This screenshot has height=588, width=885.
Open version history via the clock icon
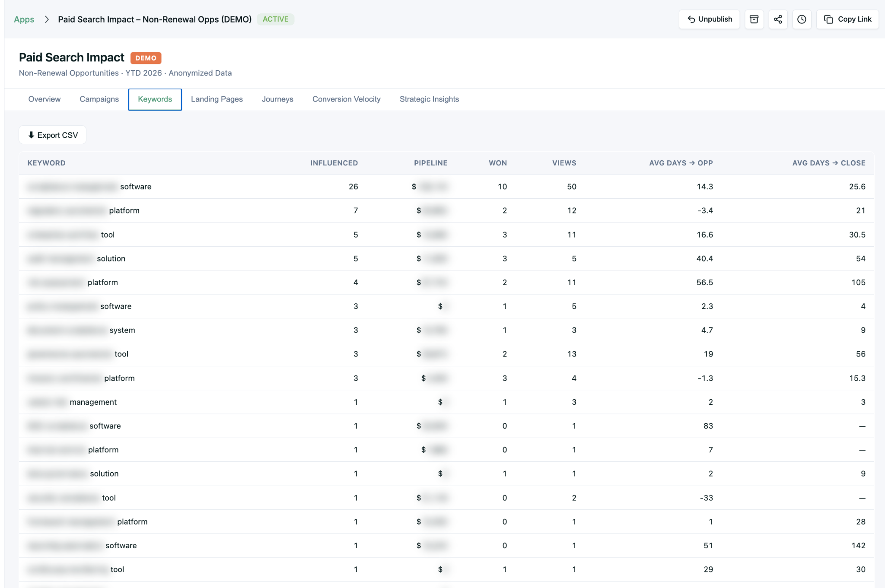pos(802,19)
